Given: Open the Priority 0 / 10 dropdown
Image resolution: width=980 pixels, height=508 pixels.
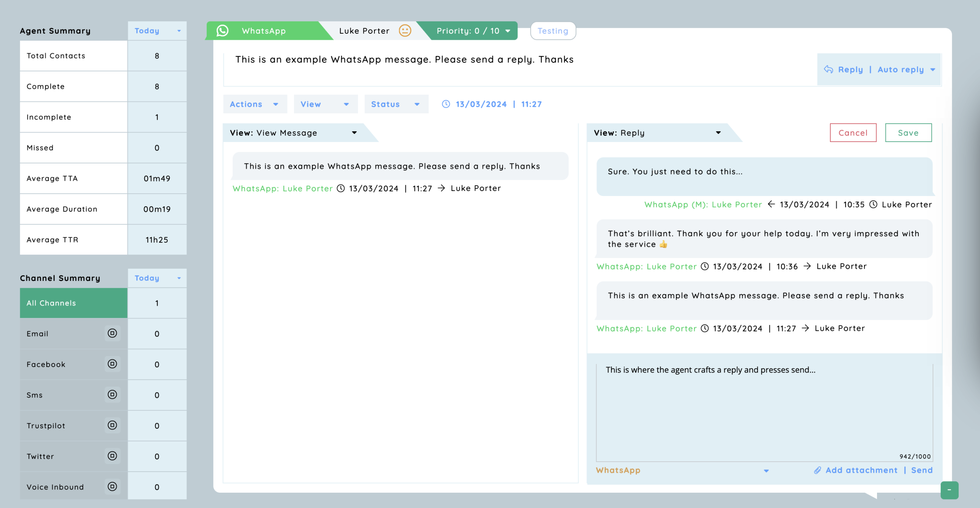Looking at the screenshot, I should click(473, 31).
